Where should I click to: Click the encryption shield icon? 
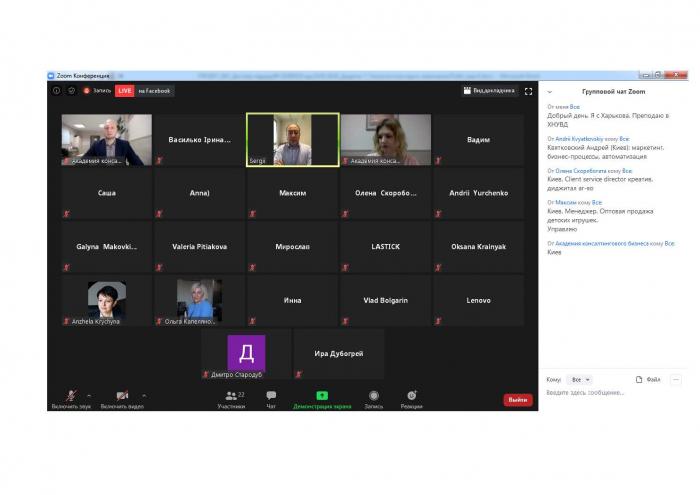point(71,90)
